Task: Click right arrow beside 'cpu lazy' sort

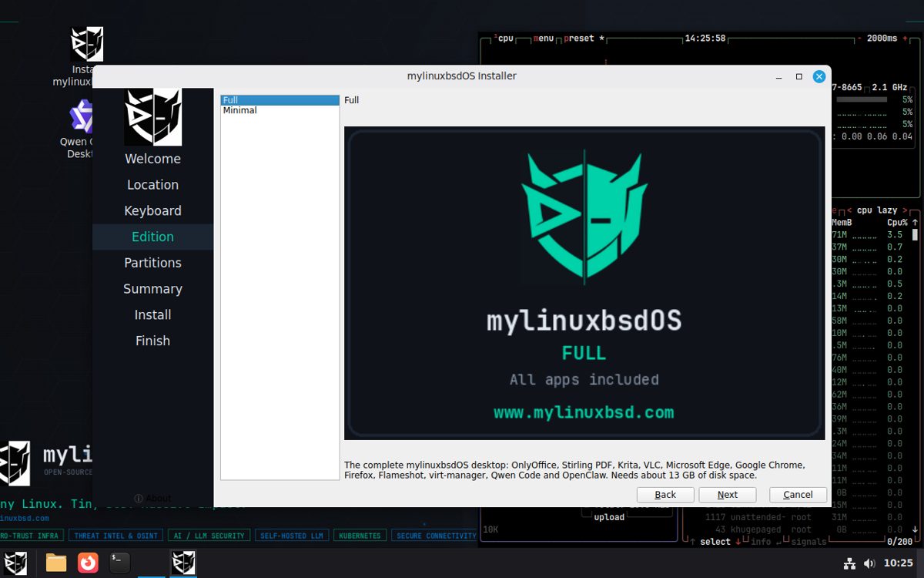Action: pyautogui.click(x=906, y=210)
